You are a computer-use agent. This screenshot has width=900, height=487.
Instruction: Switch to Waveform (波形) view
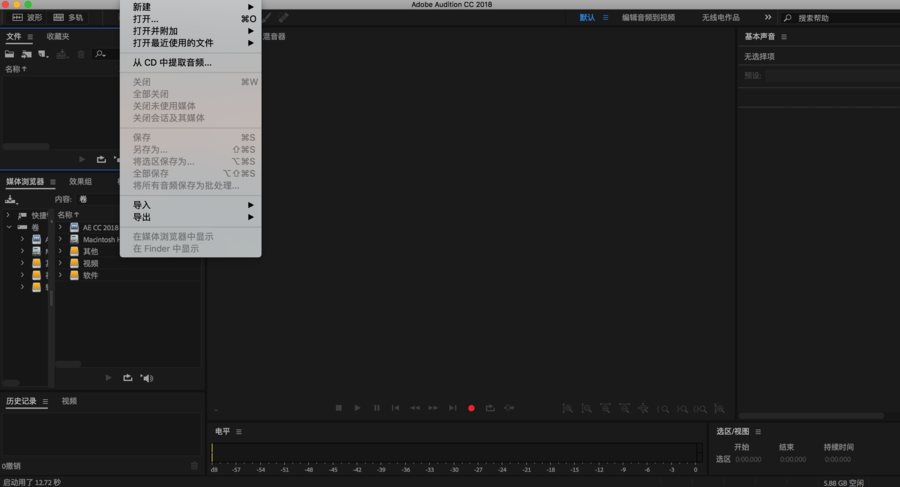pos(27,17)
